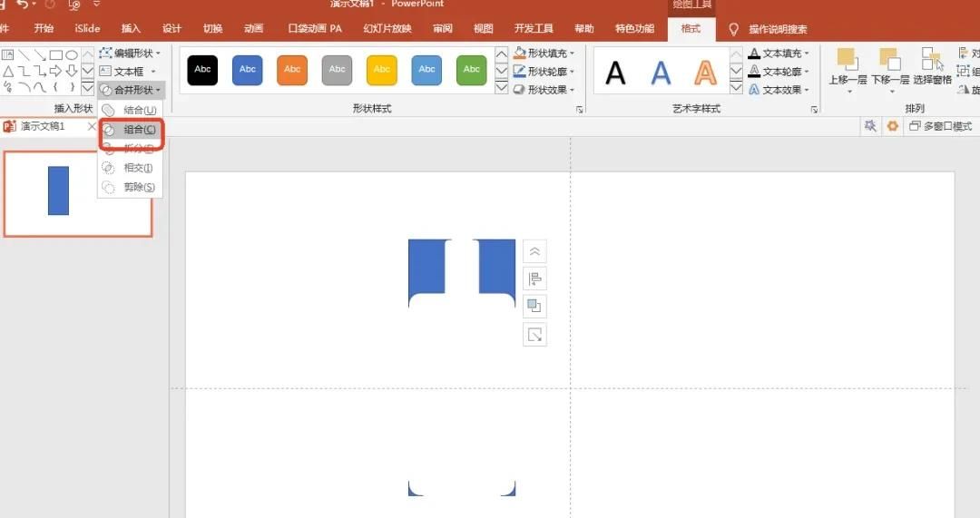Select the slide 1 thumbnail
Viewport: 980px width, 518px height.
pyautogui.click(x=78, y=194)
